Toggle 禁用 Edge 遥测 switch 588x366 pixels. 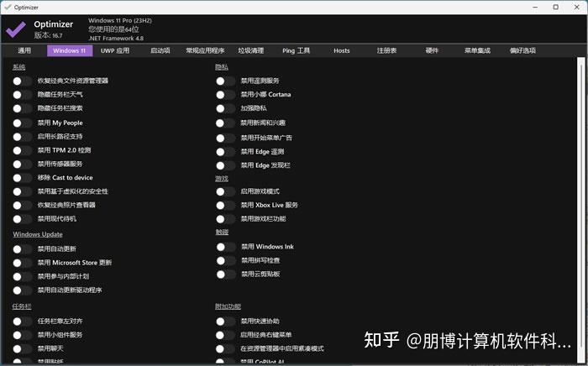point(225,152)
